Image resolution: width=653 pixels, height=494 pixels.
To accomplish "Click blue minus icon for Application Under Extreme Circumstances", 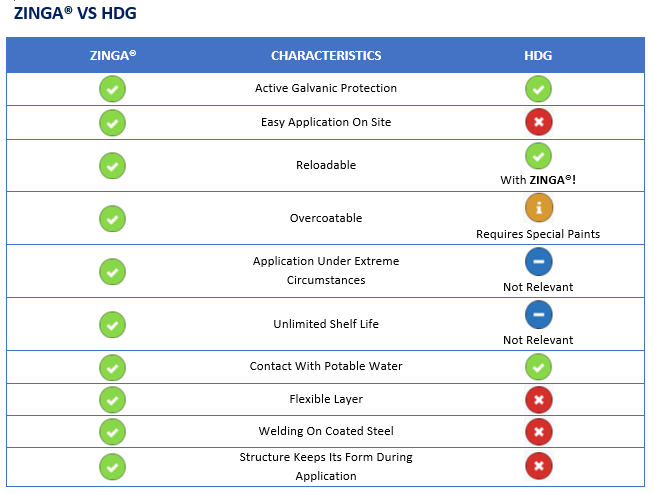I will pyautogui.click(x=538, y=262).
